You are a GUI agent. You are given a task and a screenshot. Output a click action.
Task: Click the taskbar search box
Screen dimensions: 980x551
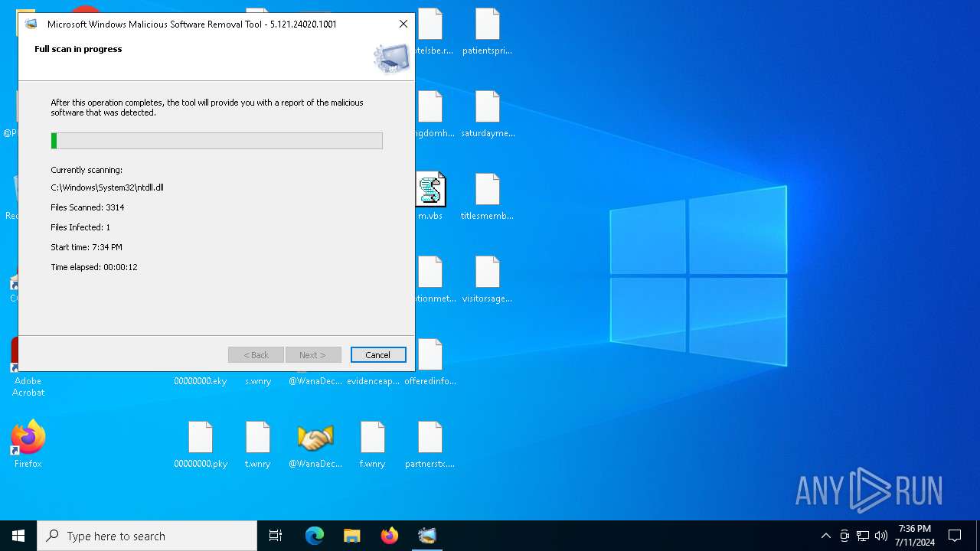coord(147,536)
